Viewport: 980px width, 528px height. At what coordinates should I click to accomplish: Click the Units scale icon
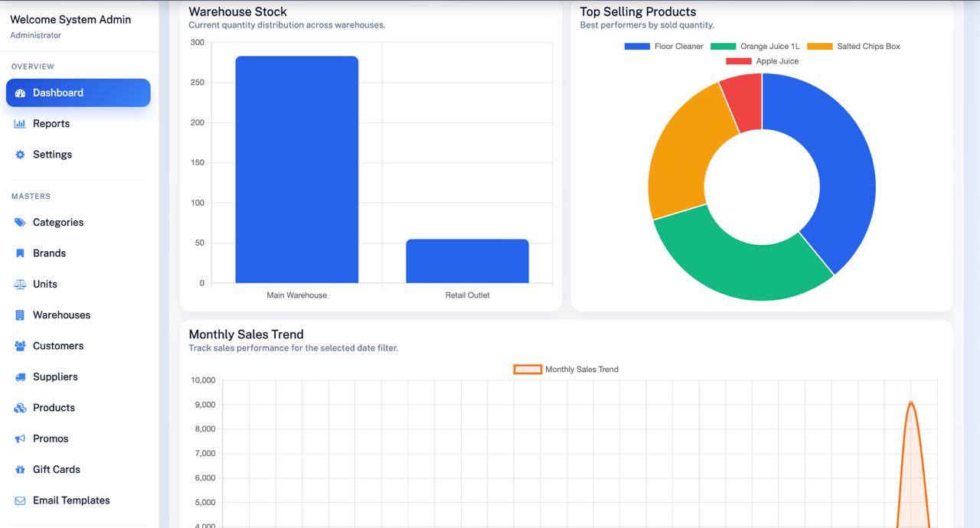click(x=18, y=284)
